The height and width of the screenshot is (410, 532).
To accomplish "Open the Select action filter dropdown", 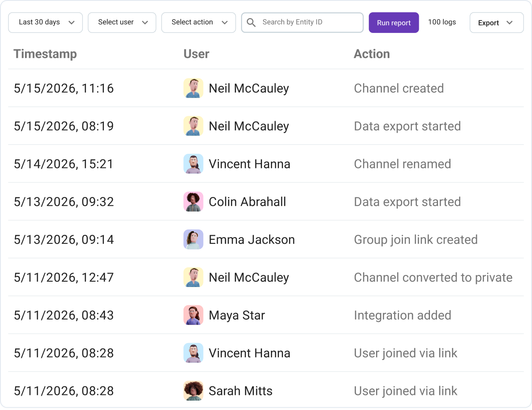I will pyautogui.click(x=198, y=23).
